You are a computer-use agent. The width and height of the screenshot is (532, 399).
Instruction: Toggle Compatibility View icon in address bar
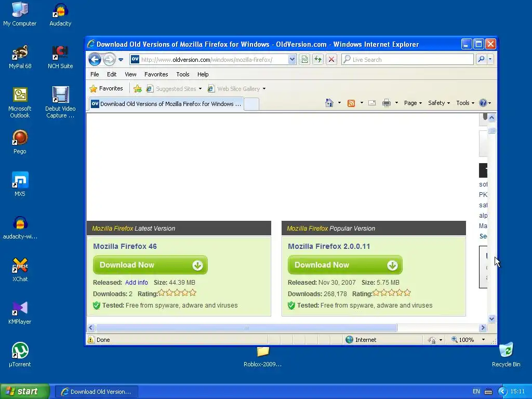pos(304,60)
